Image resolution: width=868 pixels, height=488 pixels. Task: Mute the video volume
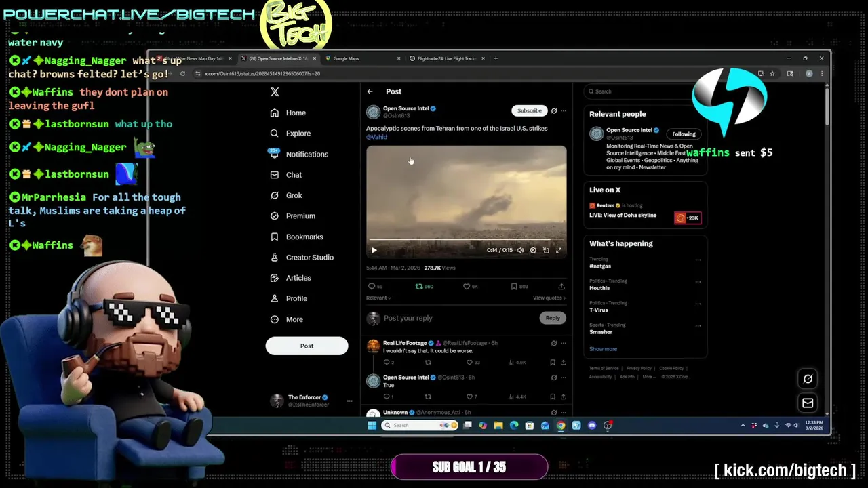coord(520,251)
